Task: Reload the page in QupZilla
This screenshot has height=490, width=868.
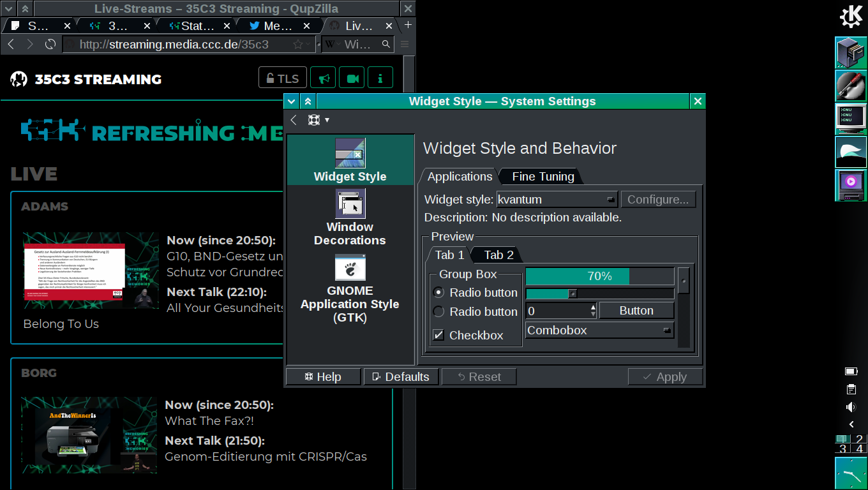Action: click(x=50, y=45)
